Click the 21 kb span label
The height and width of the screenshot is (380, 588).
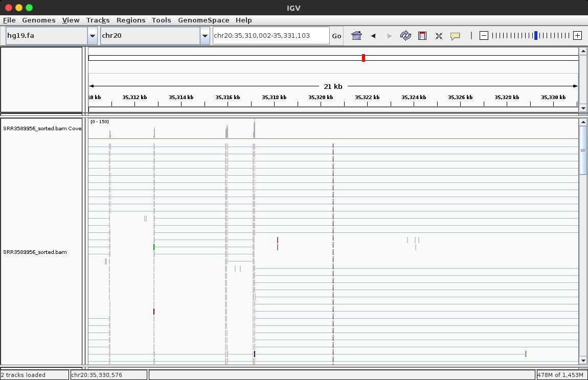pyautogui.click(x=333, y=86)
